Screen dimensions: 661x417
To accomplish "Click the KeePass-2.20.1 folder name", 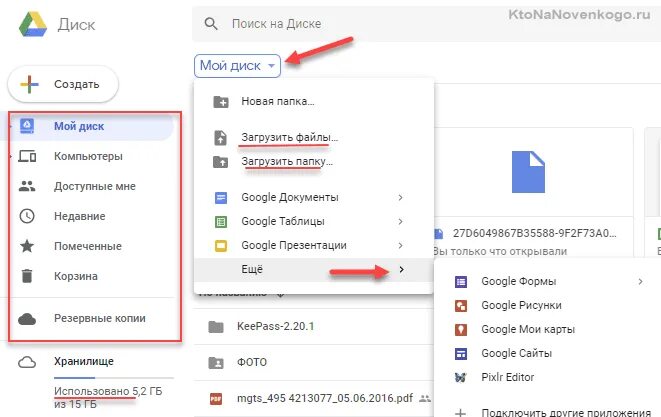I will [275, 326].
